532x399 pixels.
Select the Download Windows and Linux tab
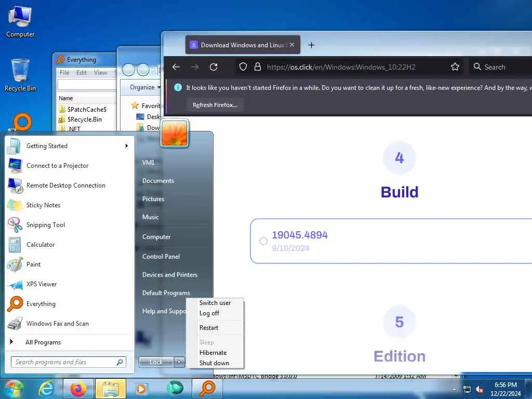coord(243,45)
